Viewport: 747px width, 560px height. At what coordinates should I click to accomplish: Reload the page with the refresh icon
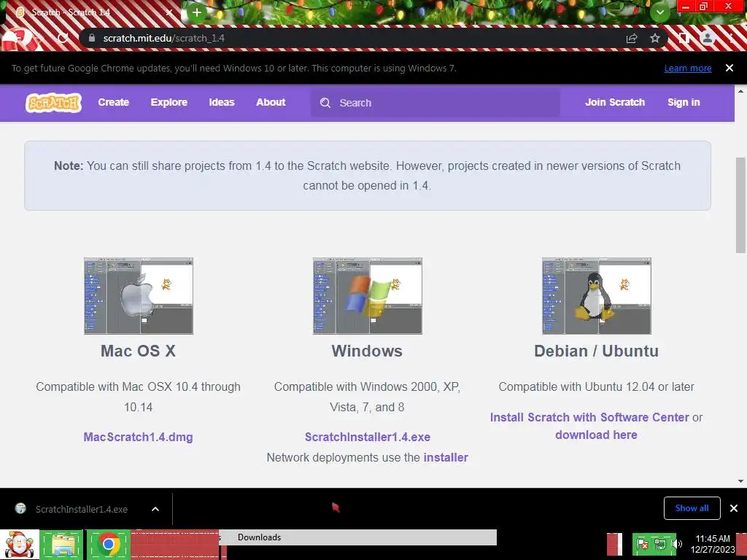point(63,38)
